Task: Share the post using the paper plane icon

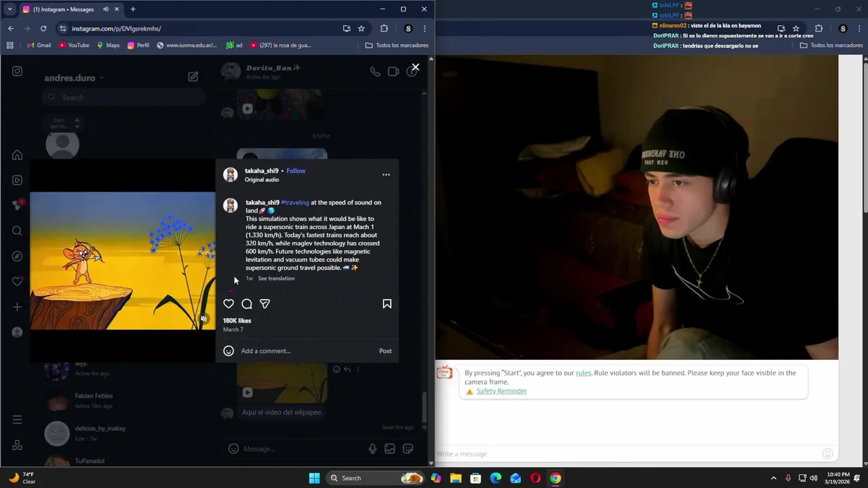Action: 265,304
